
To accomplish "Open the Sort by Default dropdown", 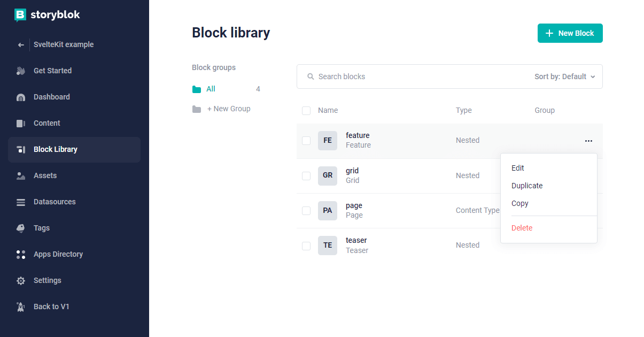I will [564, 76].
